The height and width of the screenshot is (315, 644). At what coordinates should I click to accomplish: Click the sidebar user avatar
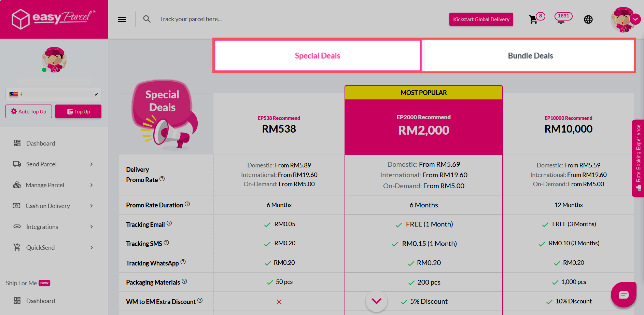[54, 59]
